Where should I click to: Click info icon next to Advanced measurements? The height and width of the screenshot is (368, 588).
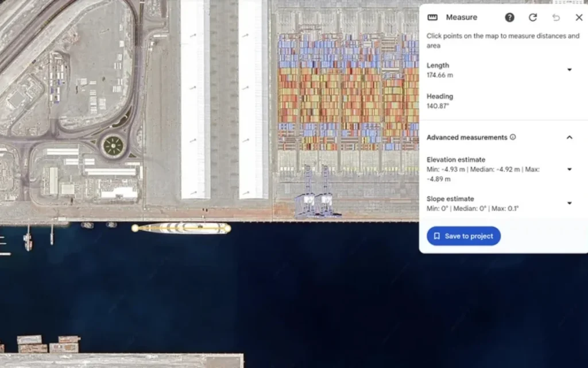tap(513, 137)
